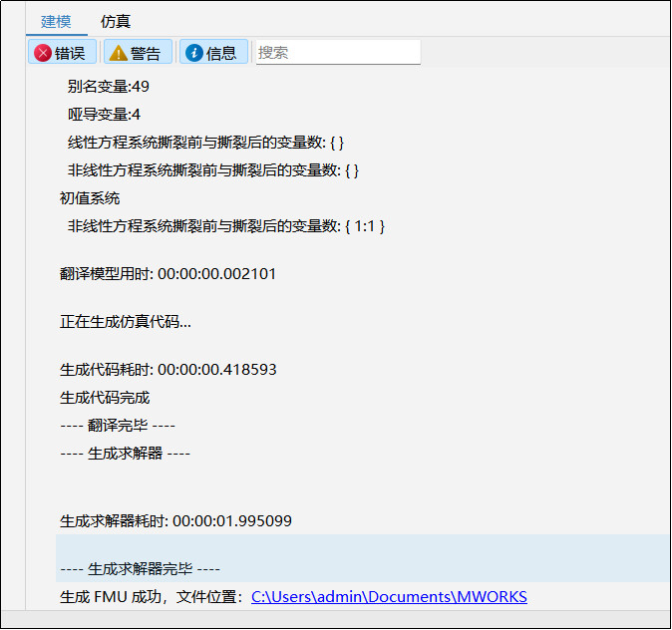Screen dimensions: 672x630
Task: Select the 生成求解器耗时 line
Action: (x=175, y=520)
